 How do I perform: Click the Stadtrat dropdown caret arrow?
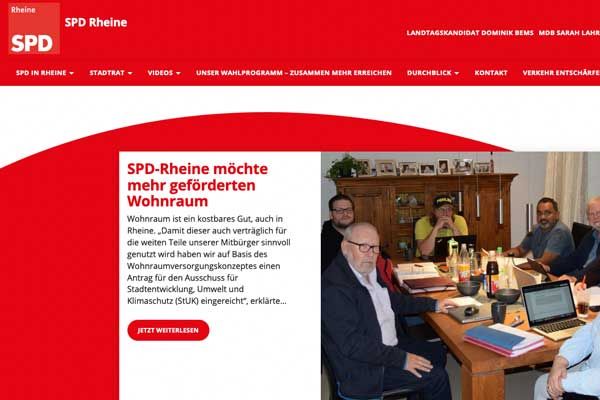pos(130,73)
